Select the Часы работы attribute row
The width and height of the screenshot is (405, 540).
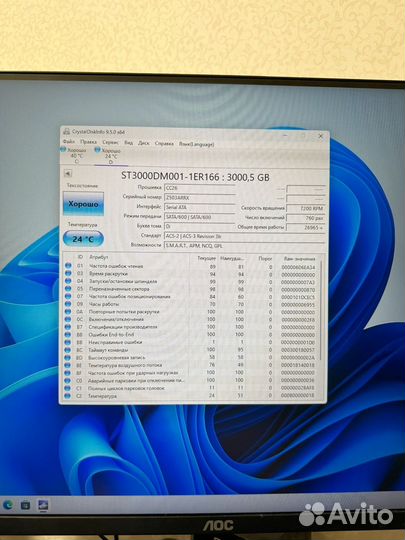190,304
